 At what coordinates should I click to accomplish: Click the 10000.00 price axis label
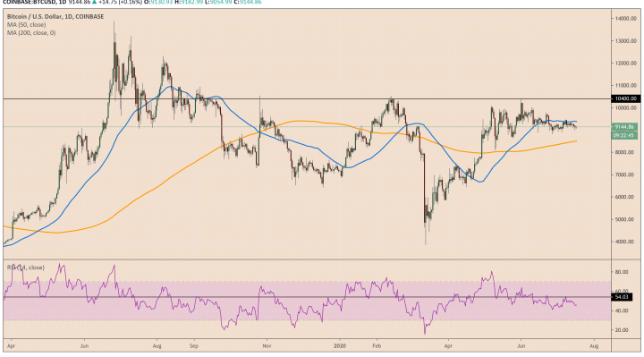626,108
